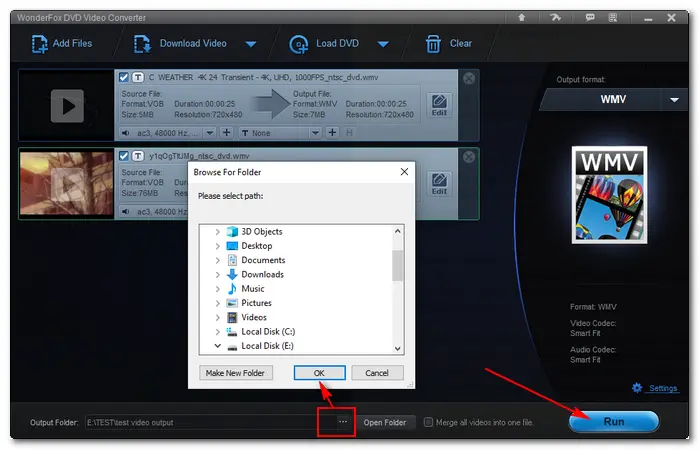Uncheck the C WEATHER file checkbox
The width and height of the screenshot is (700, 450).
coord(124,77)
